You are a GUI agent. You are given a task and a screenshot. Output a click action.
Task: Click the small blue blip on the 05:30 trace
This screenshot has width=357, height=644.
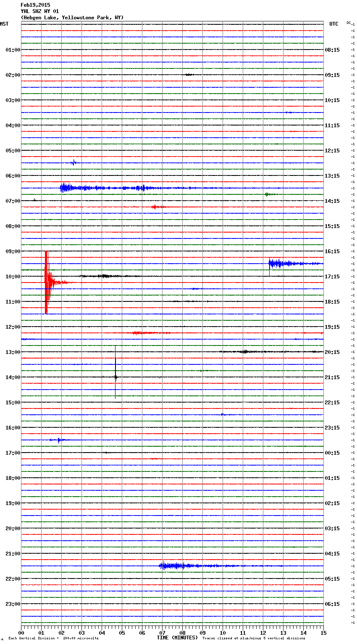(x=73, y=163)
